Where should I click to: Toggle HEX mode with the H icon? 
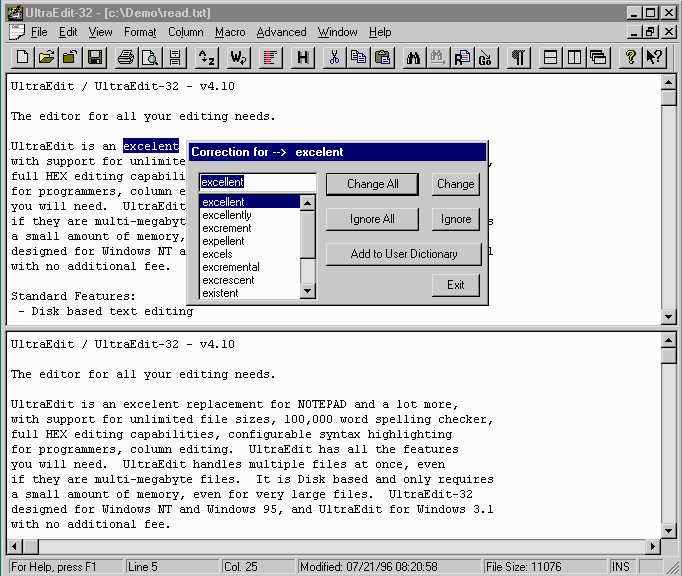pyautogui.click(x=302, y=57)
